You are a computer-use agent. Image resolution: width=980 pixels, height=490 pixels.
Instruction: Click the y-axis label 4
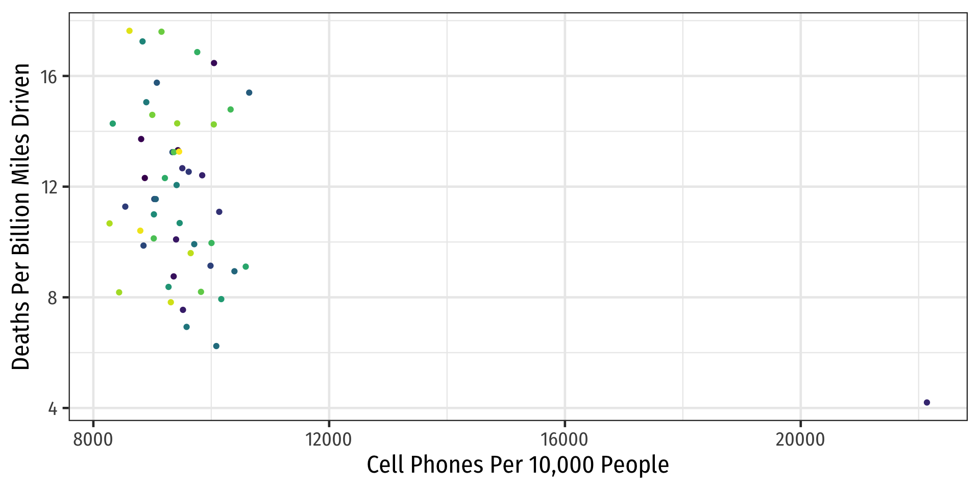pyautogui.click(x=53, y=408)
